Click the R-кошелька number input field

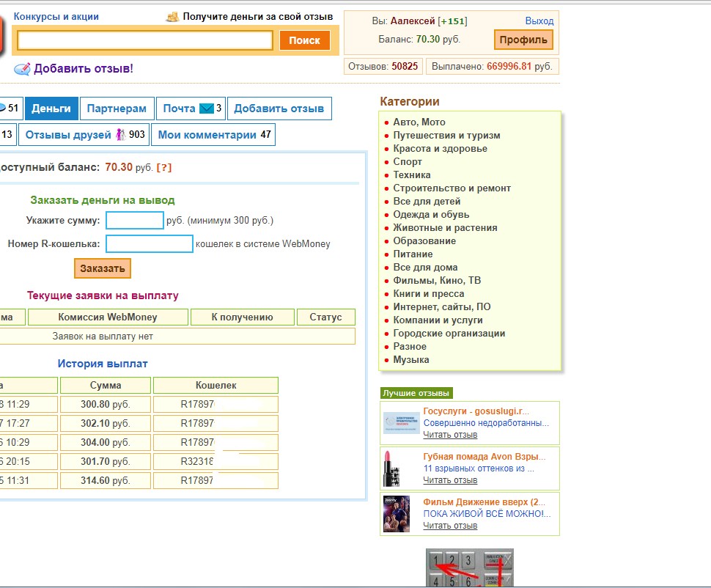tap(150, 243)
